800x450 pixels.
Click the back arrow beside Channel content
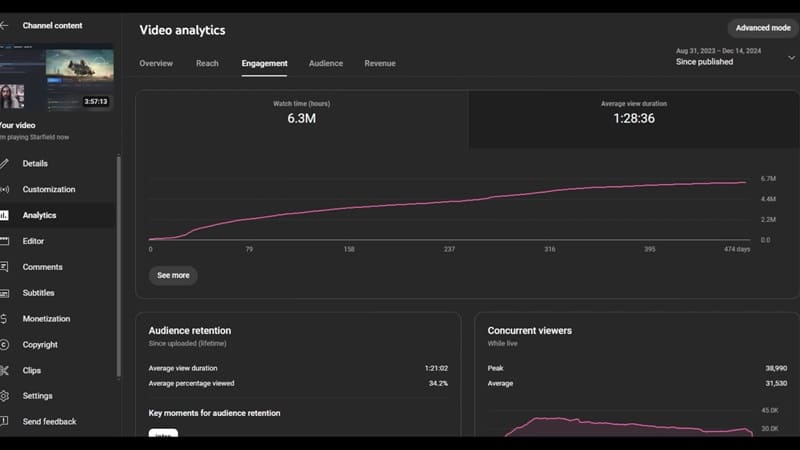[x=4, y=25]
